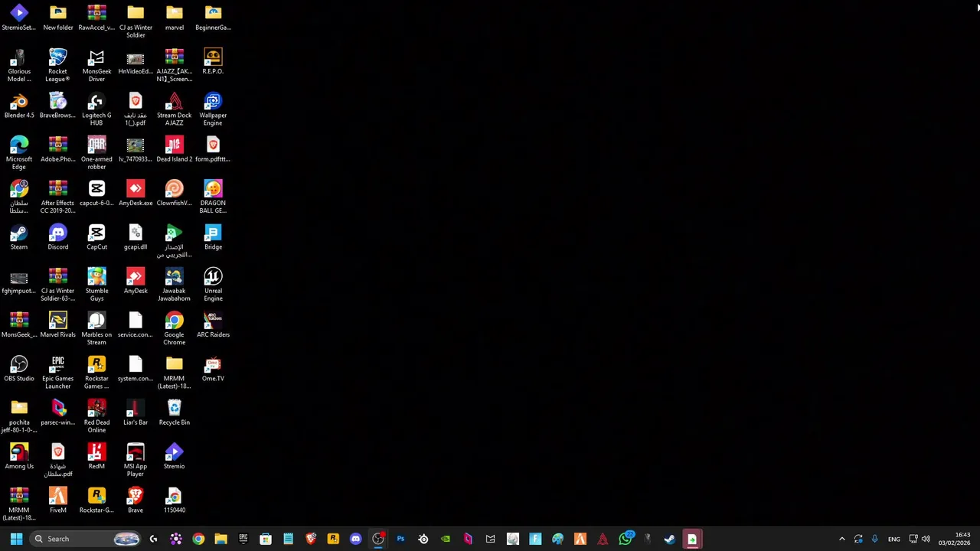The image size is (980, 551).
Task: Select the Recycle Bin icon
Action: (175, 412)
